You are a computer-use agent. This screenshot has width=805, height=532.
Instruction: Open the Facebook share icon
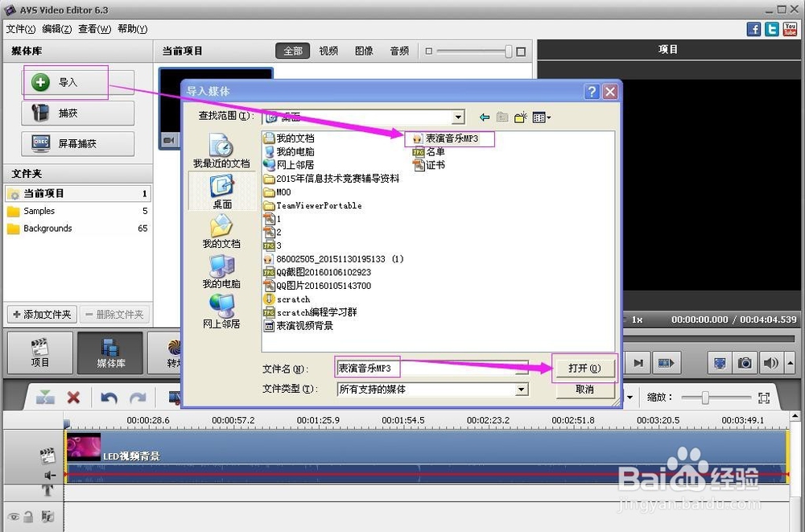[753, 29]
